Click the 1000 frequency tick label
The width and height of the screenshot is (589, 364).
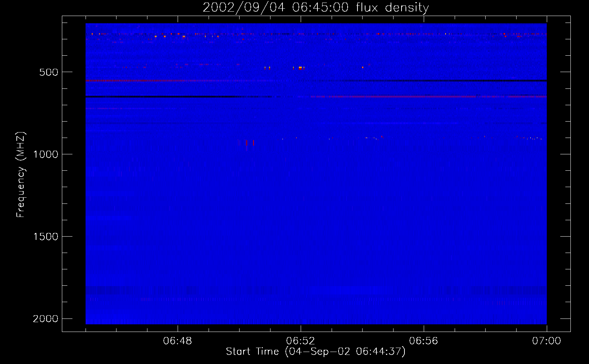pyautogui.click(x=46, y=154)
